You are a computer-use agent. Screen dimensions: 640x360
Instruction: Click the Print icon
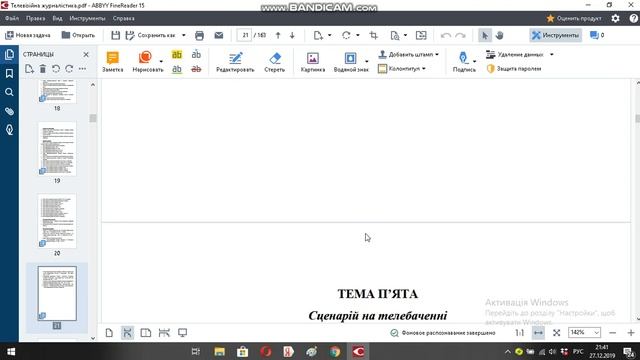click(199, 35)
